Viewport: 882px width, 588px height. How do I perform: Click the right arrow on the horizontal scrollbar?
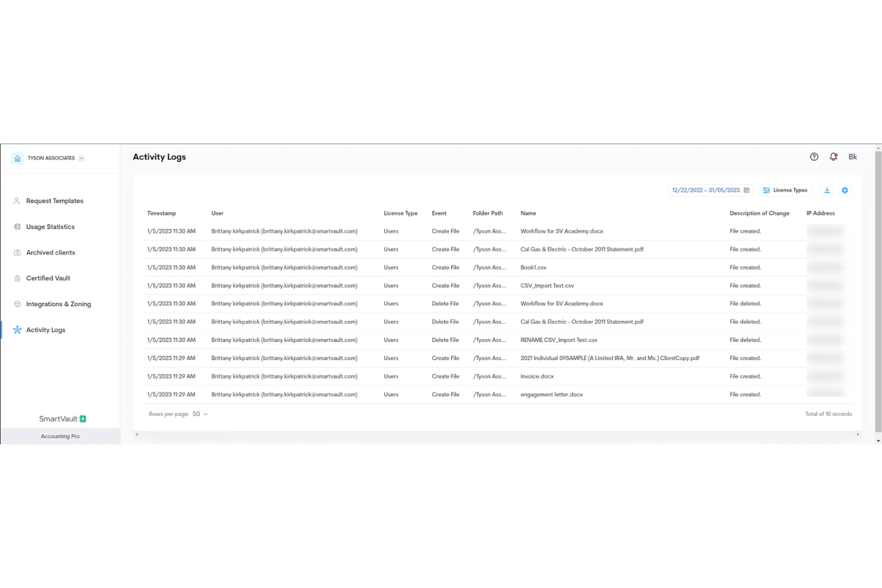[x=858, y=434]
